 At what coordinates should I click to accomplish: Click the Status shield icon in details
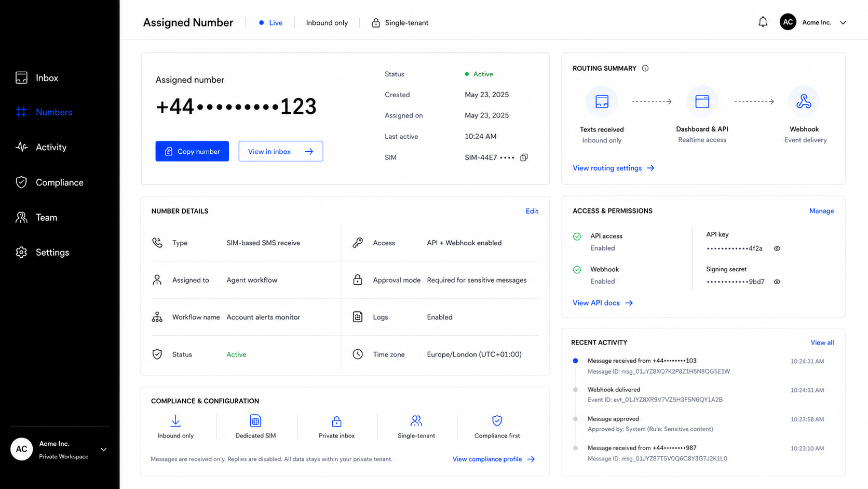tap(157, 354)
